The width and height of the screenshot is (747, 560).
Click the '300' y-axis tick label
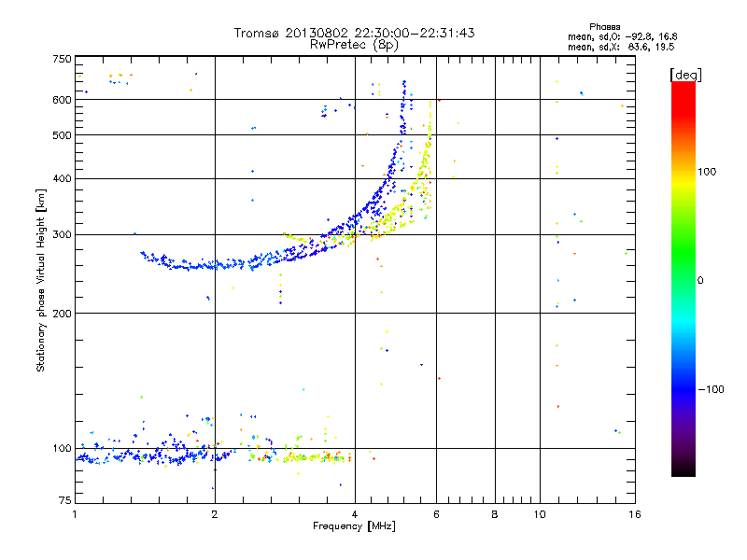tap(62, 235)
